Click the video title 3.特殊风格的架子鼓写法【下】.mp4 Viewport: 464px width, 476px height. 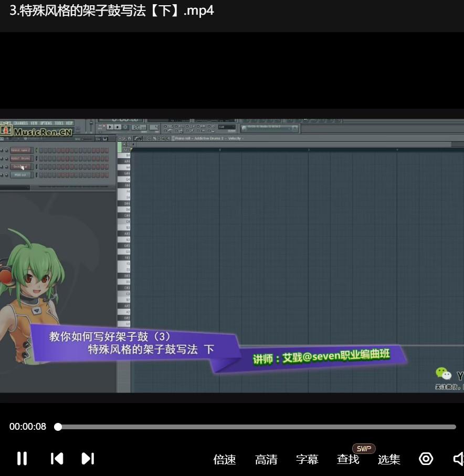click(x=112, y=11)
